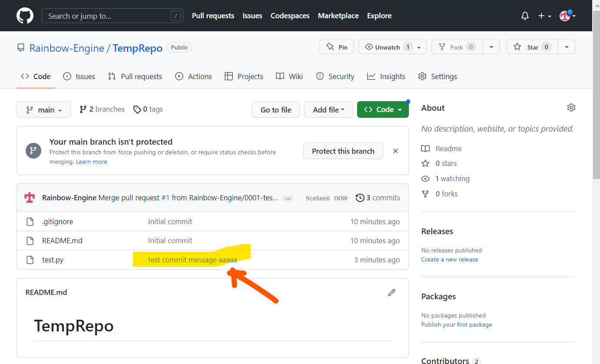This screenshot has height=364, width=600.
Task: Open the main branch selector
Action: 43,110
